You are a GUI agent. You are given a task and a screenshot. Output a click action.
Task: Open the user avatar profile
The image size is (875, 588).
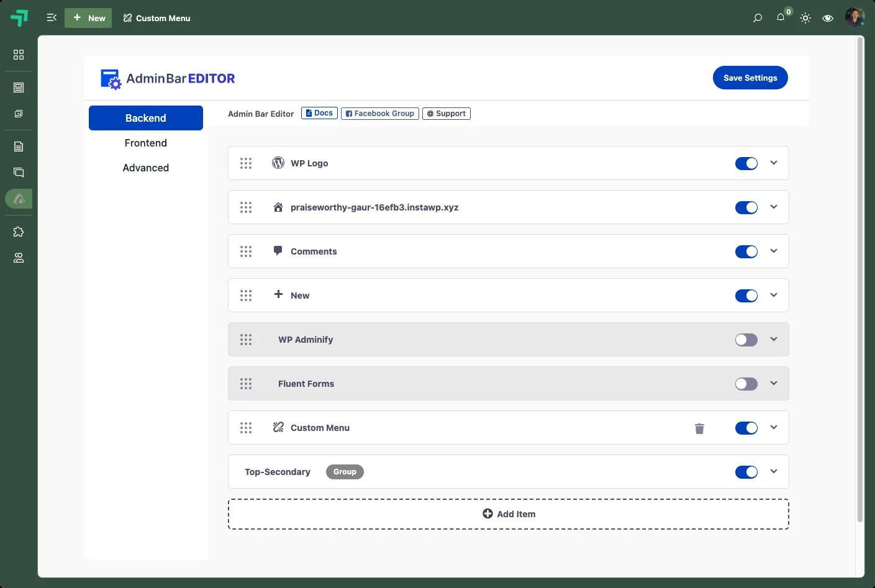[855, 17]
